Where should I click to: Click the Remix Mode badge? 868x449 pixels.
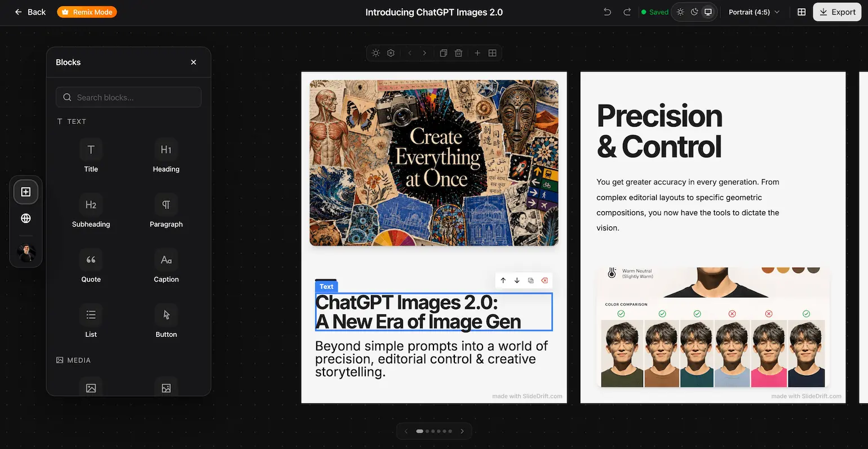coord(87,12)
